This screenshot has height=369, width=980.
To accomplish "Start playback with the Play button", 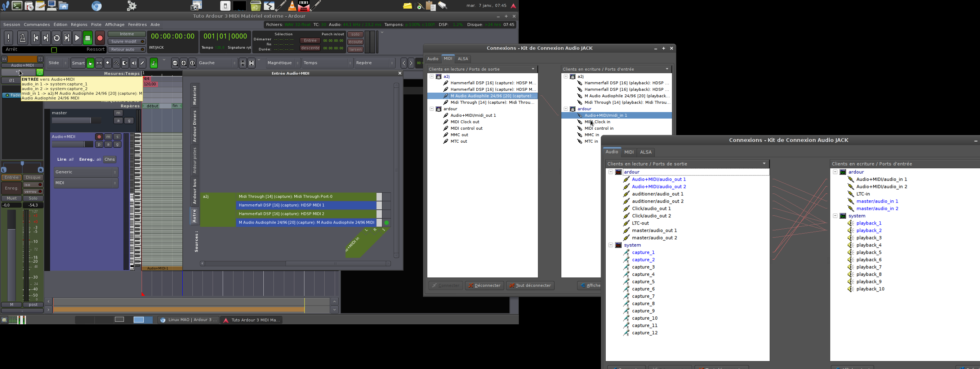I will click(77, 38).
